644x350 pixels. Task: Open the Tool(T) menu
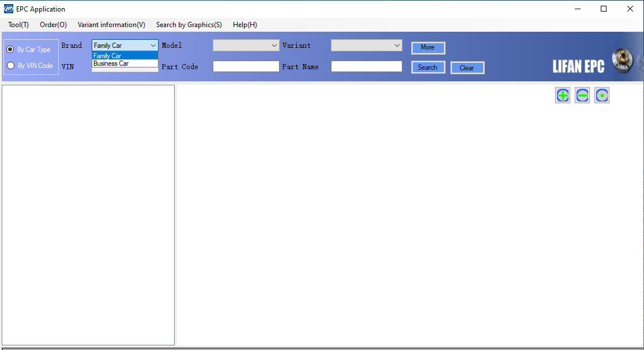(x=18, y=25)
